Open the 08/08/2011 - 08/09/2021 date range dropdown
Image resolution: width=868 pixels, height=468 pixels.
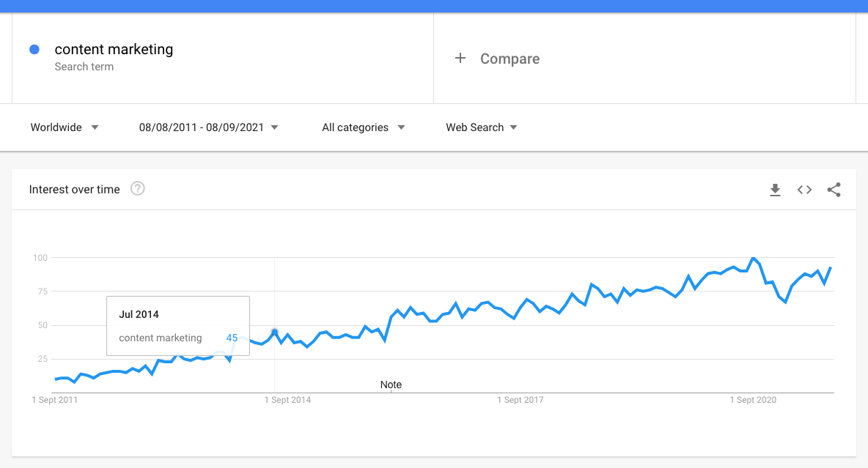click(208, 127)
